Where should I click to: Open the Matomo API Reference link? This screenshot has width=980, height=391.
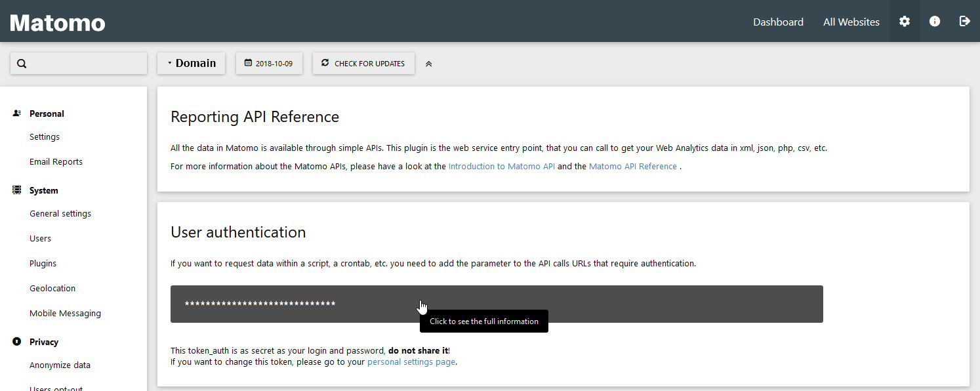click(x=632, y=167)
